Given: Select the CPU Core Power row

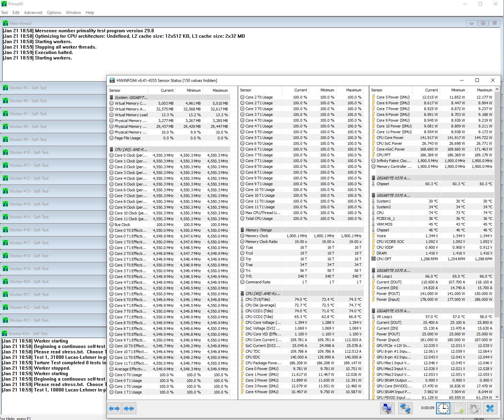Looking at the screenshot, I should pos(432,138).
